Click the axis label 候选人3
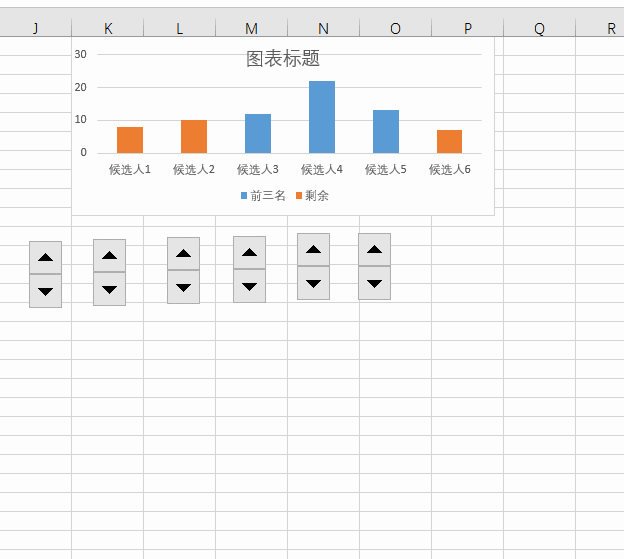The image size is (624, 559). [x=258, y=169]
